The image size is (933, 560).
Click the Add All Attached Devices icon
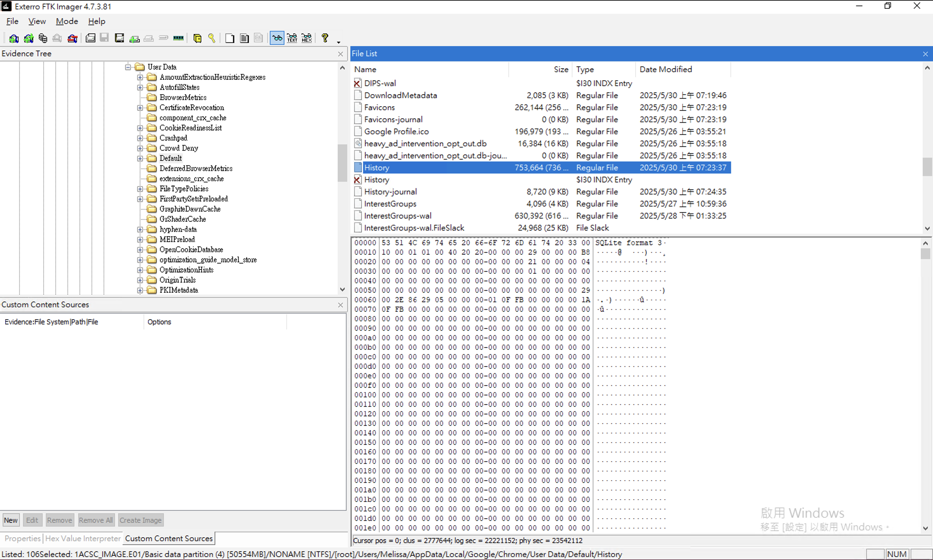coord(28,38)
